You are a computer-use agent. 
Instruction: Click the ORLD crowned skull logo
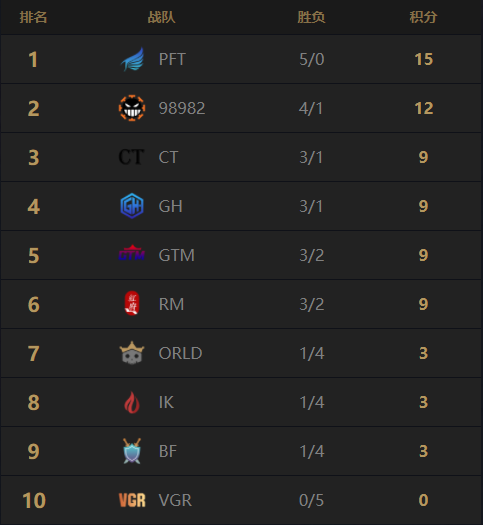click(132, 353)
